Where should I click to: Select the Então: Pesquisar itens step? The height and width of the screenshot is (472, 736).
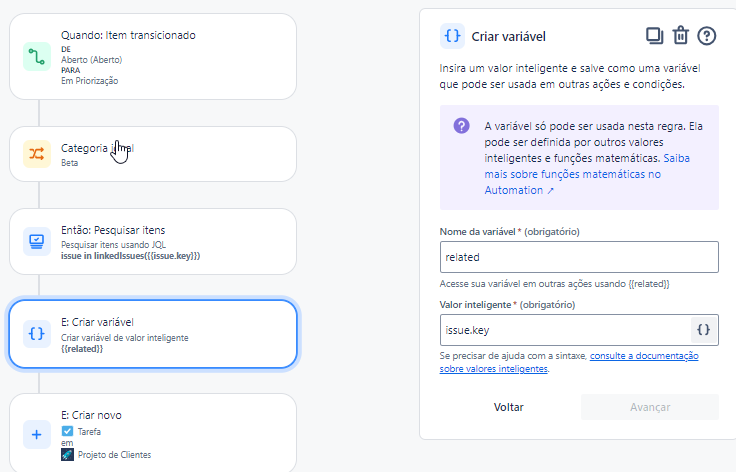[x=153, y=242]
